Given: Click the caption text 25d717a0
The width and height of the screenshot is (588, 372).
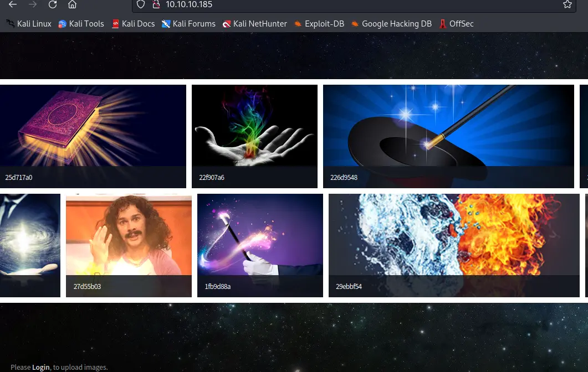Looking at the screenshot, I should (x=19, y=177).
